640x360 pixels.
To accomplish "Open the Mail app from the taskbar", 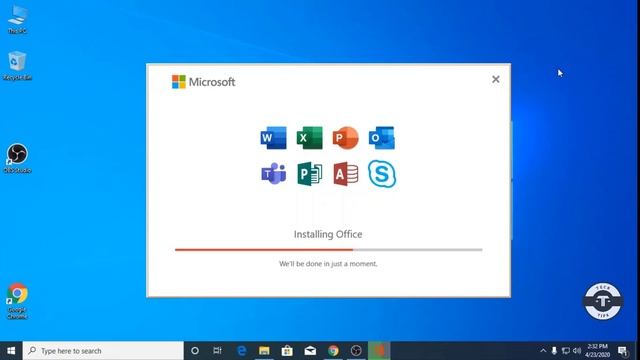I will pos(310,351).
